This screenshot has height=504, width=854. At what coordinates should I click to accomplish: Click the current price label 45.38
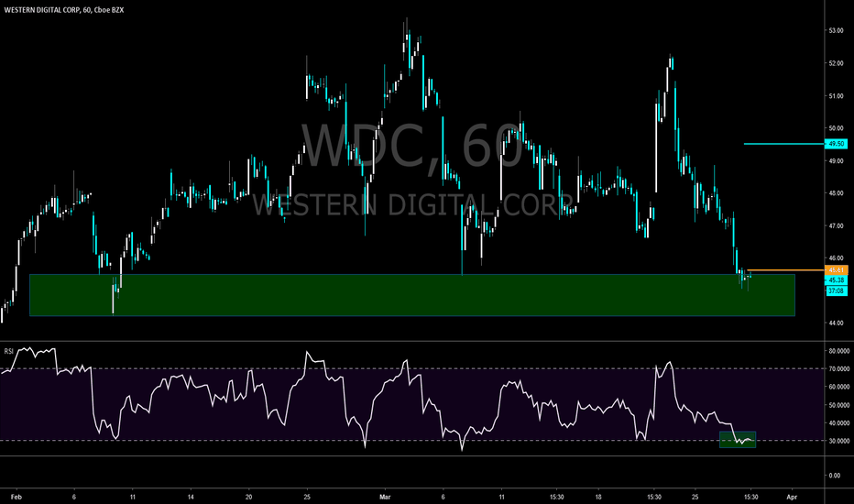click(836, 280)
